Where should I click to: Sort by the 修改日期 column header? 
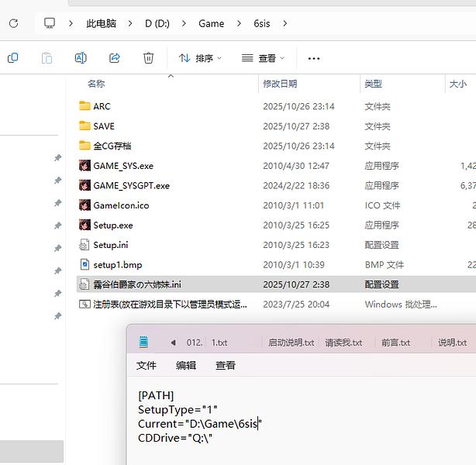click(x=280, y=84)
